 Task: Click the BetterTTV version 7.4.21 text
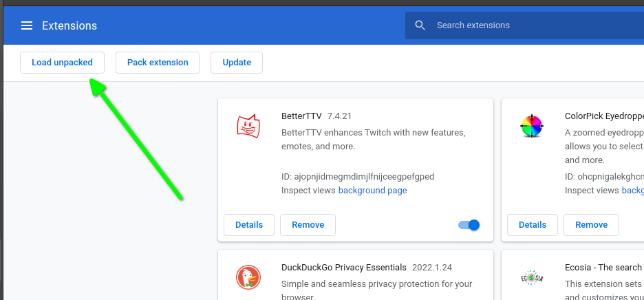click(x=339, y=116)
